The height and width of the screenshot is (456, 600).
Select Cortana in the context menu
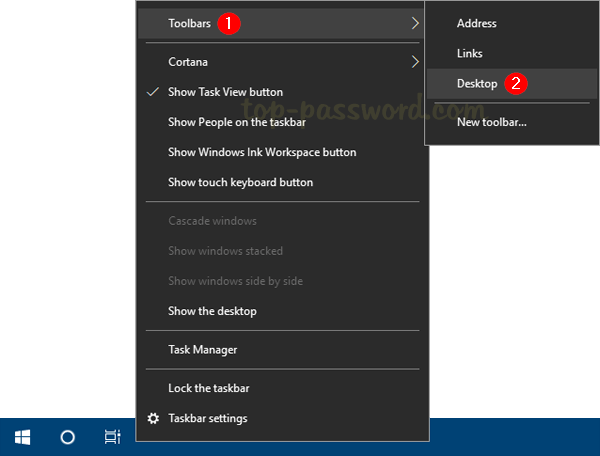283,62
